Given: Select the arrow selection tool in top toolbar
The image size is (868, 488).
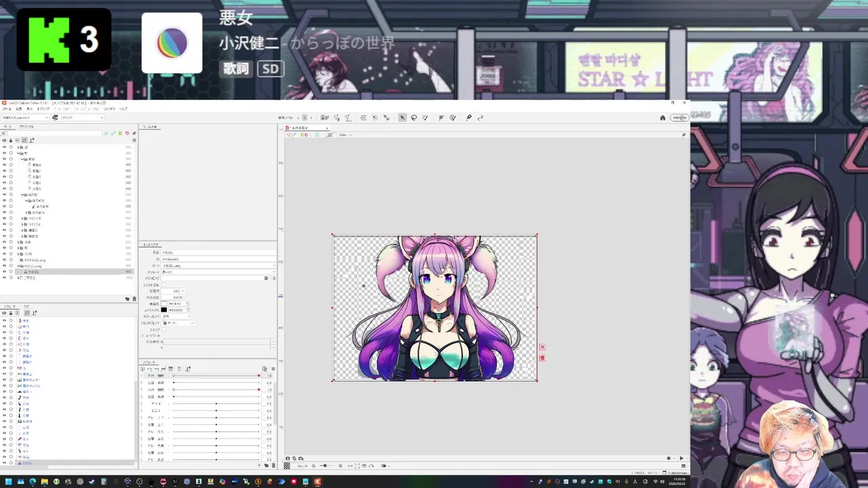Looking at the screenshot, I should coord(402,117).
